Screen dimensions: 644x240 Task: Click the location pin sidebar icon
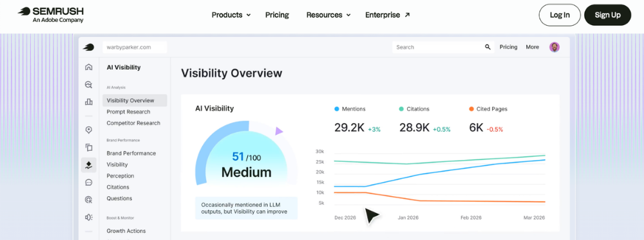89,130
